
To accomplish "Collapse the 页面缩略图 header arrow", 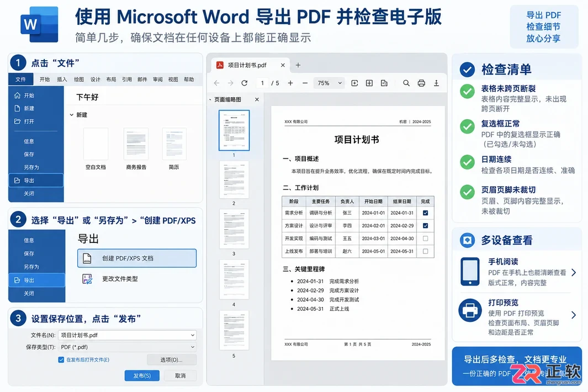I will [x=210, y=99].
